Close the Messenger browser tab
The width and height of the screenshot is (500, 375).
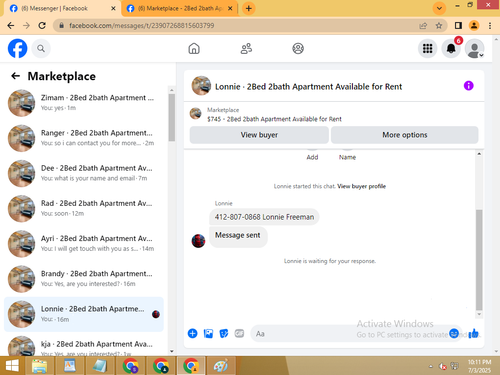[x=113, y=9]
